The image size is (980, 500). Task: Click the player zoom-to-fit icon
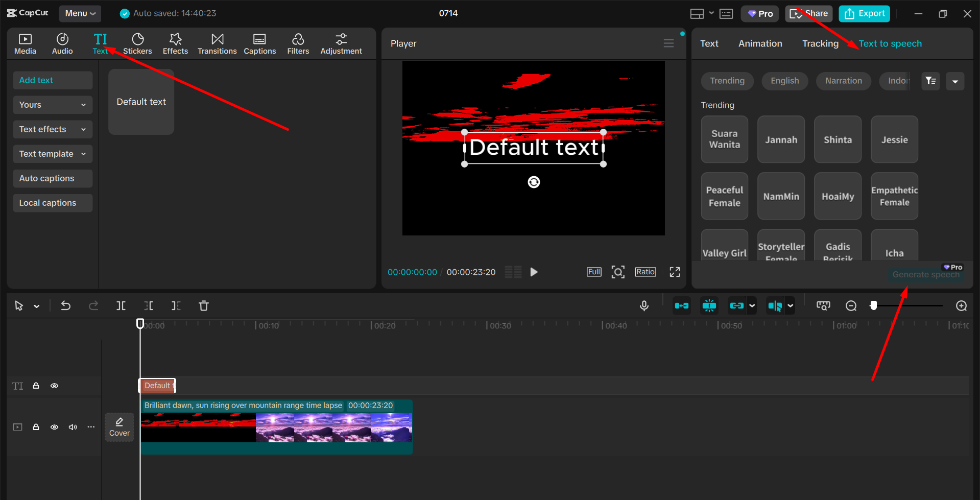click(x=618, y=272)
